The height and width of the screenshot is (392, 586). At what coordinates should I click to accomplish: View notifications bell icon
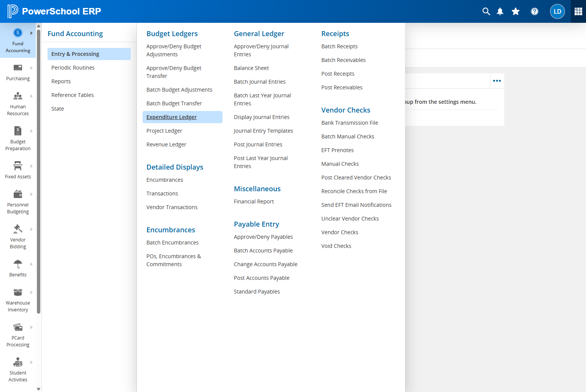[x=500, y=11]
